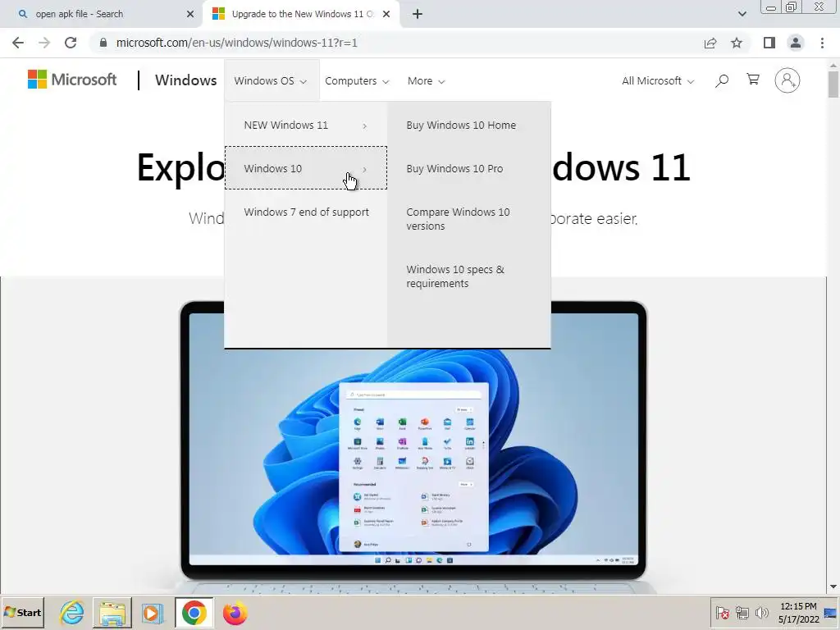This screenshot has height=630, width=840.
Task: Choose Buy Windows 10 Home
Action: tap(461, 126)
